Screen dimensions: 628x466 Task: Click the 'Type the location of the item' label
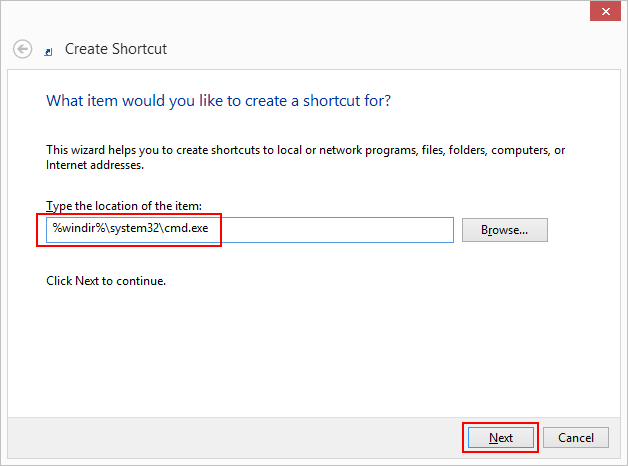(x=124, y=205)
